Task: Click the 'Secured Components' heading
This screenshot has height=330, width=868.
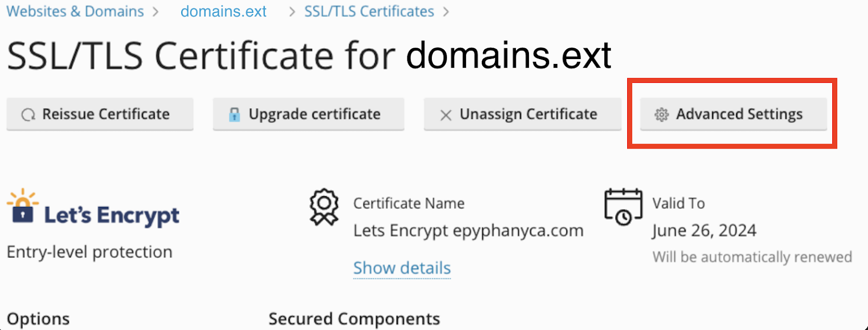Action: click(354, 319)
